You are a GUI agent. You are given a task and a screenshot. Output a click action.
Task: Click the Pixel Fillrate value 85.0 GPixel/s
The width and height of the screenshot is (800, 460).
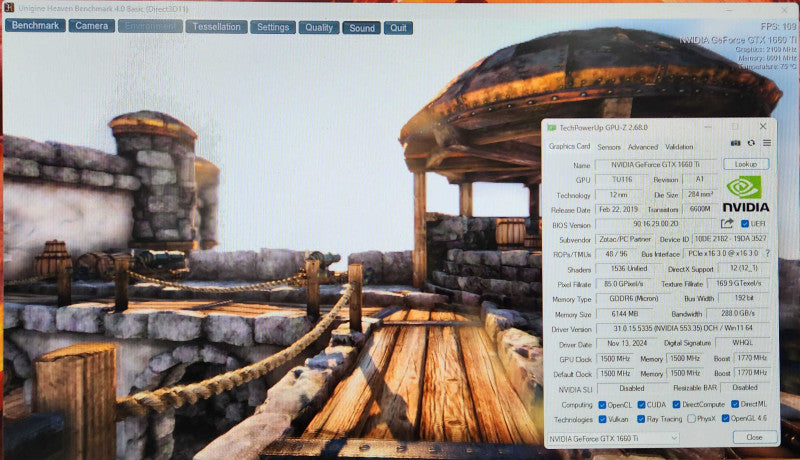tap(623, 284)
